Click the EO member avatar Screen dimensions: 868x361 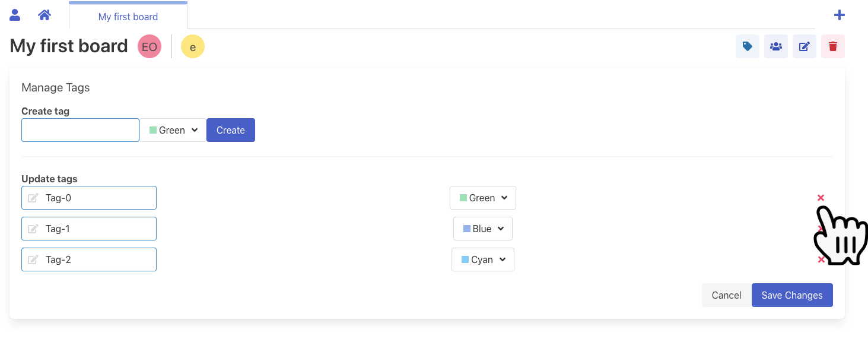(150, 46)
